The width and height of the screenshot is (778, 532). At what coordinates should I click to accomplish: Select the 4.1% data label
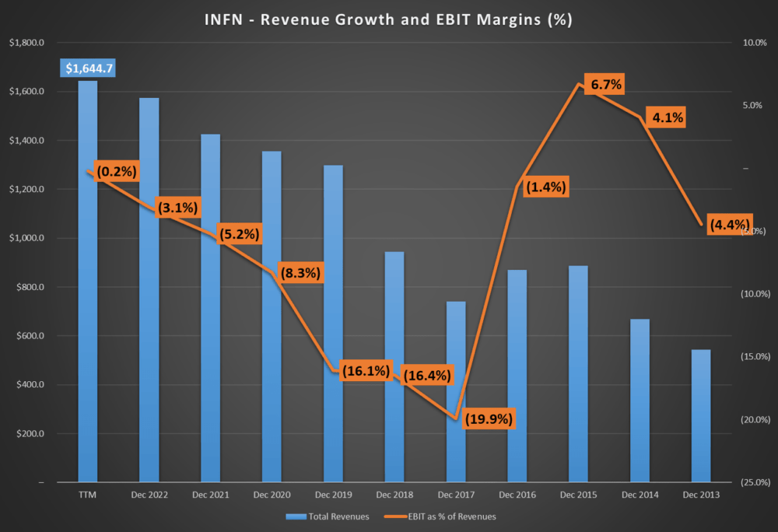coord(667,117)
